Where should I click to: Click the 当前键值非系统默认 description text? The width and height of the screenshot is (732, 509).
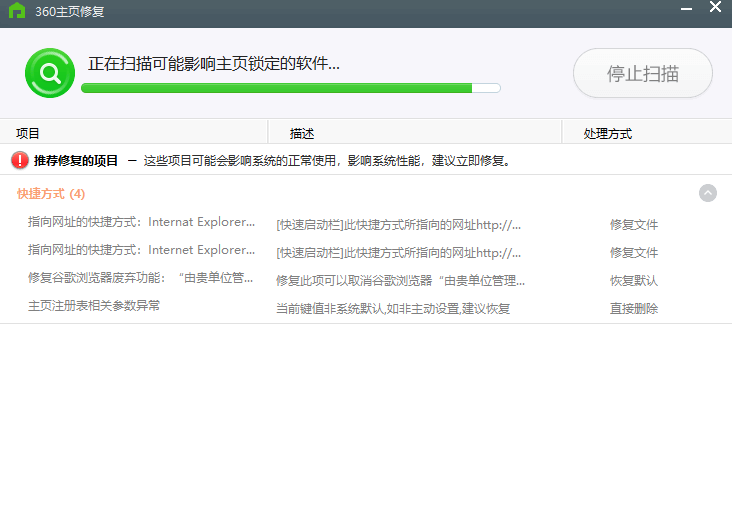click(393, 309)
